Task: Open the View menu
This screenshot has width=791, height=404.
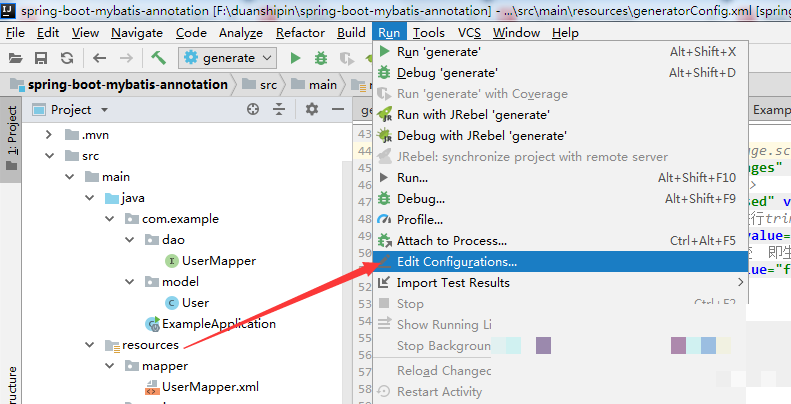Action: coord(85,33)
